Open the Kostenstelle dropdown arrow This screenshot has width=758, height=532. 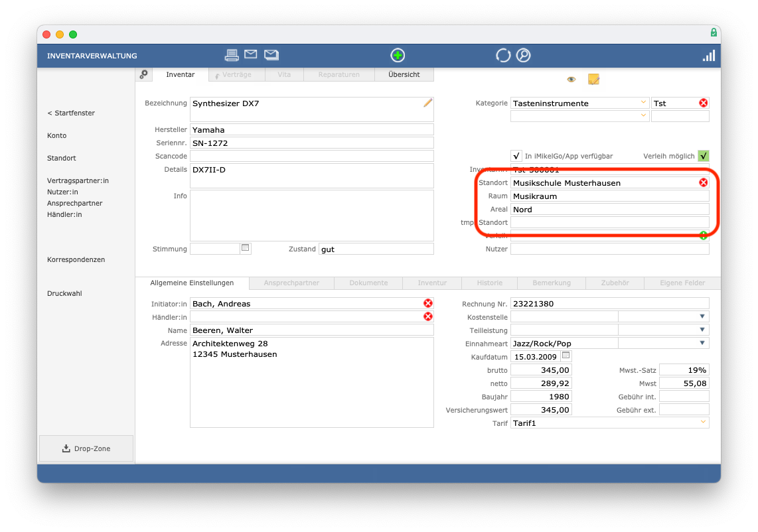click(x=702, y=317)
